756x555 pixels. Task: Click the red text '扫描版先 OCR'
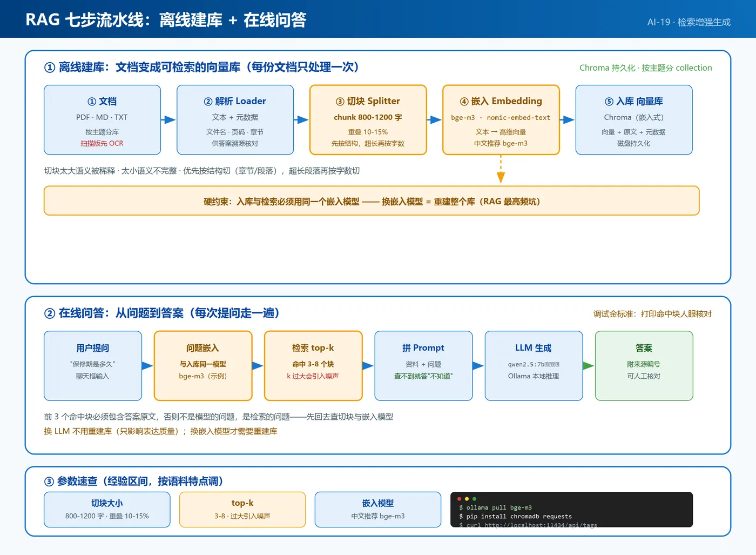102,144
